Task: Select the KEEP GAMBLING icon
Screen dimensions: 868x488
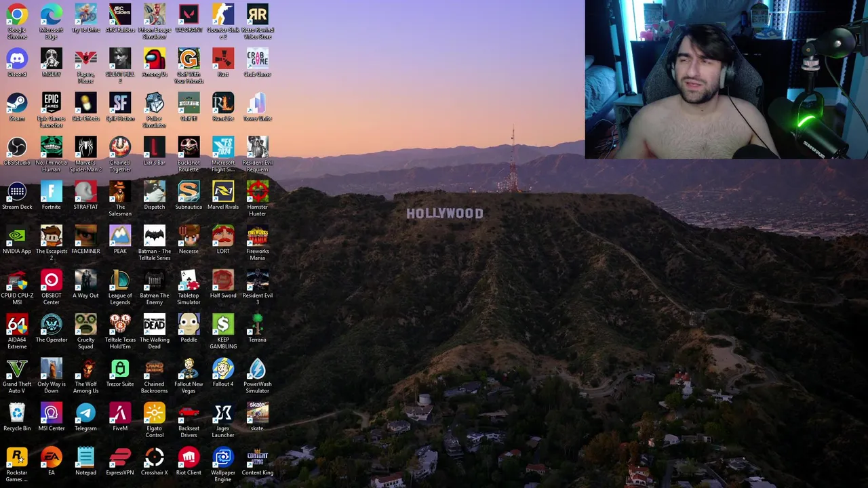Action: 223,325
